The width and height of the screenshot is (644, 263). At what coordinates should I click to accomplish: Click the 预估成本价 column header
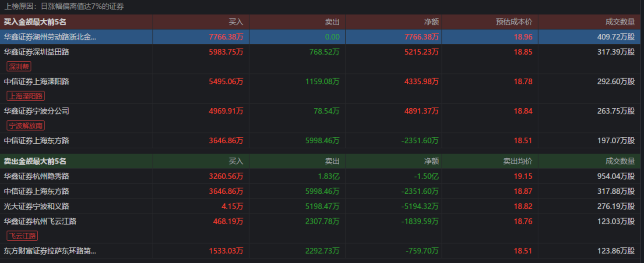514,22
